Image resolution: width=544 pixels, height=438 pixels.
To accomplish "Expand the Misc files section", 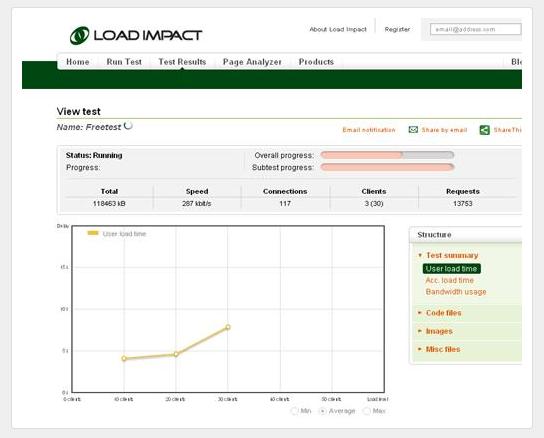I will (x=420, y=349).
